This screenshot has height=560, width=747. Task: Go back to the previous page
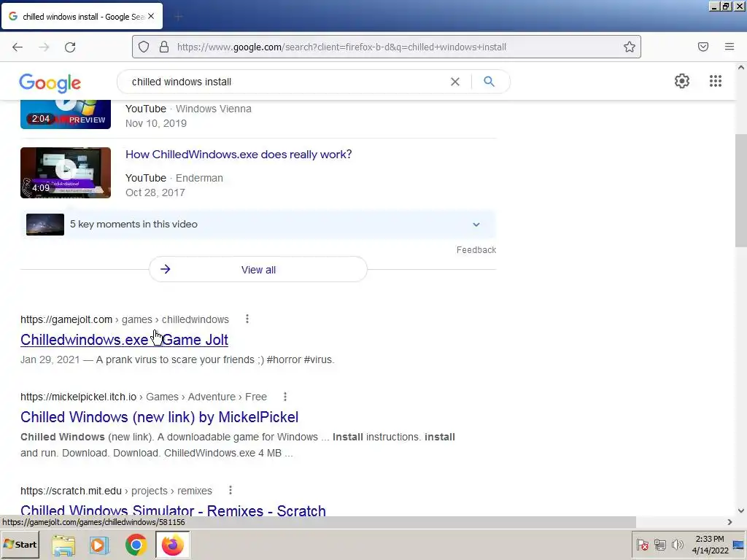pos(18,47)
